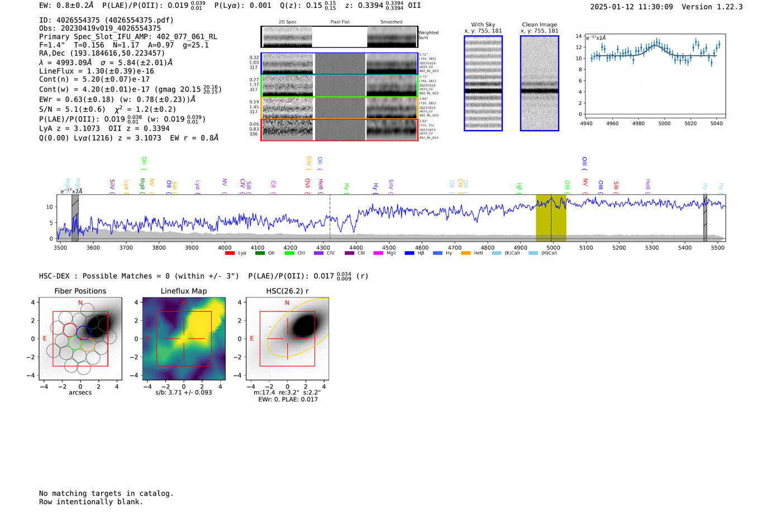Click the light blue (K)CaII legend swatch

click(496, 253)
